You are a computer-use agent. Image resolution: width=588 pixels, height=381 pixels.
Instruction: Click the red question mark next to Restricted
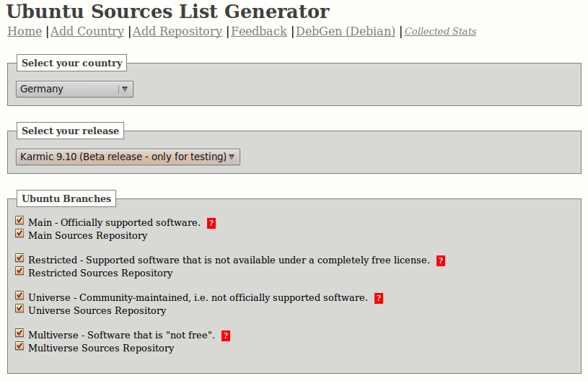click(441, 260)
